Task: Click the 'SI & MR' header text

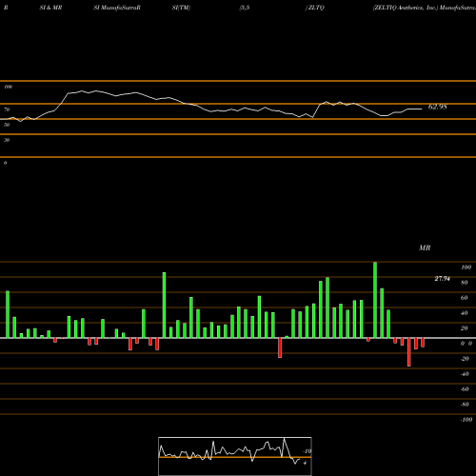Action: [x=50, y=8]
